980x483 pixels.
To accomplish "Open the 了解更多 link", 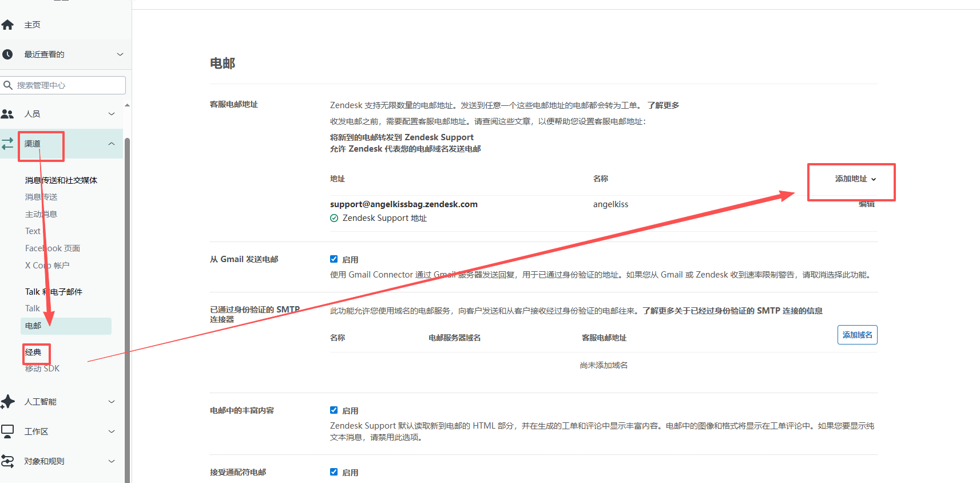I will click(663, 105).
